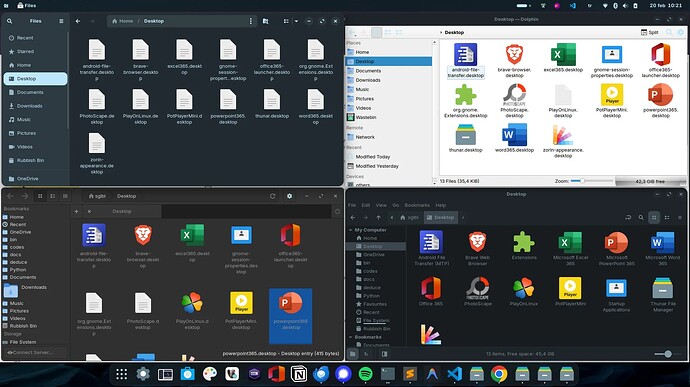Open File menu in Nemo

pyautogui.click(x=352, y=205)
